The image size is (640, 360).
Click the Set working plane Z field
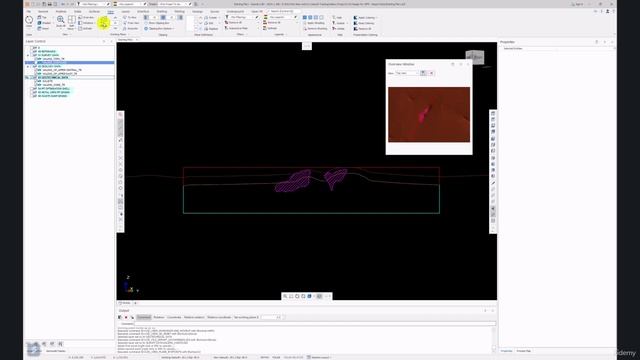pyautogui.click(x=271, y=317)
